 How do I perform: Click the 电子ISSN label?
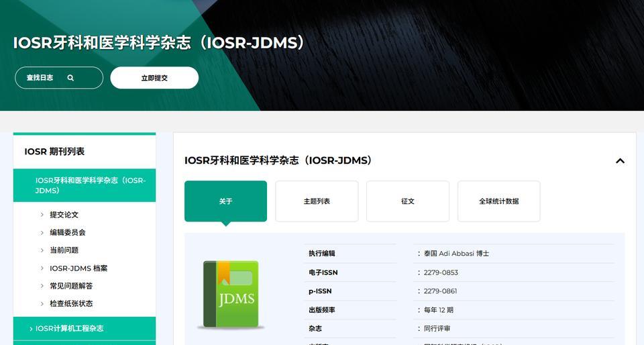coord(323,273)
